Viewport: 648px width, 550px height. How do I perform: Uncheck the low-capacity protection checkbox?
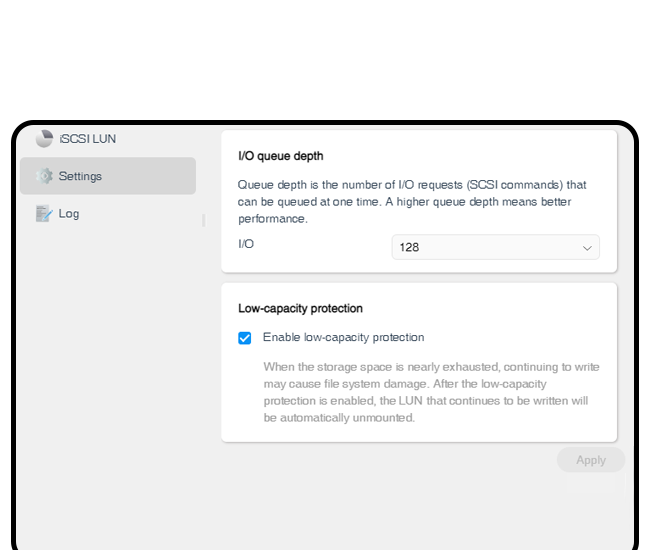pyautogui.click(x=245, y=338)
